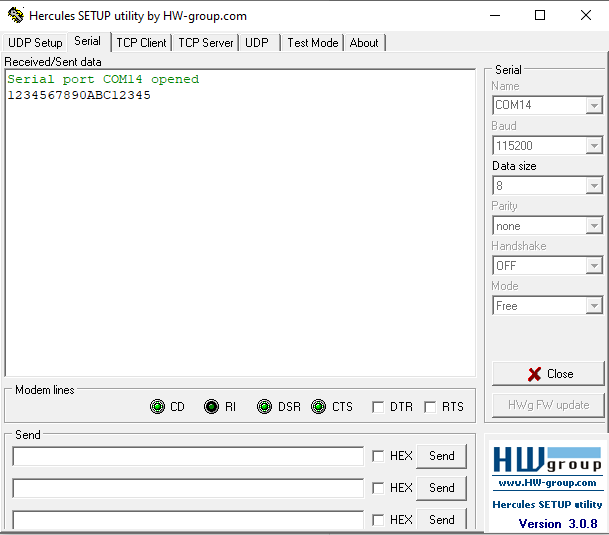Switch to the TCP Client tab
Image resolution: width=609 pixels, height=535 pixels.
tap(141, 43)
